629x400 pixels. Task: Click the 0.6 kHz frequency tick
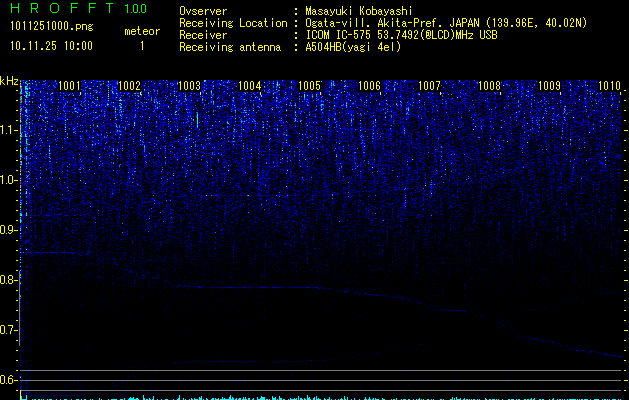point(9,380)
